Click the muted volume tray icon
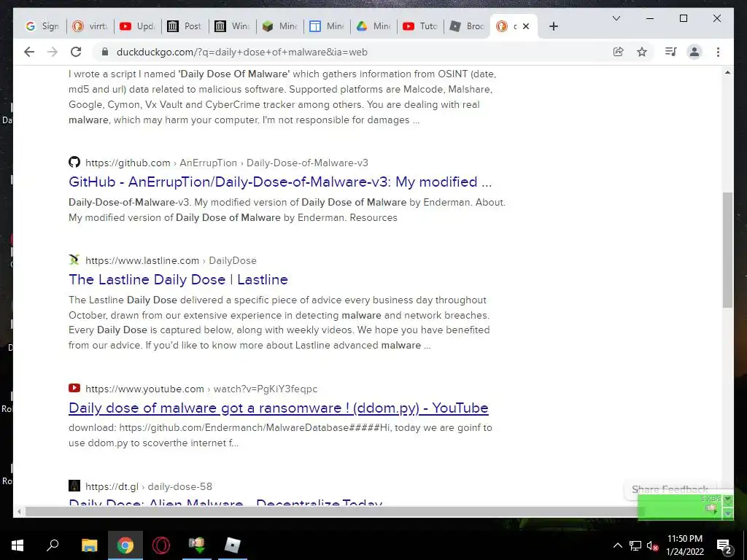Viewport: 747px width, 560px height. [x=652, y=545]
